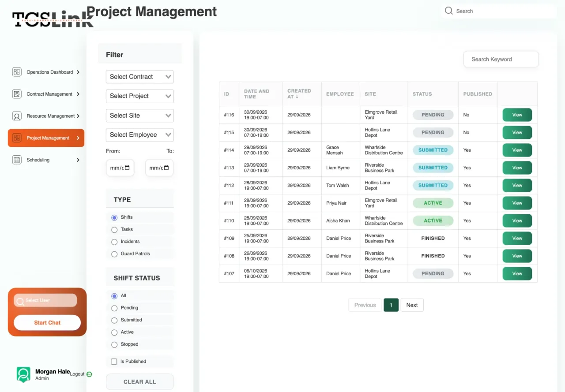565x392 pixels.
Task: Click the Start Chat button
Action: coord(47,323)
